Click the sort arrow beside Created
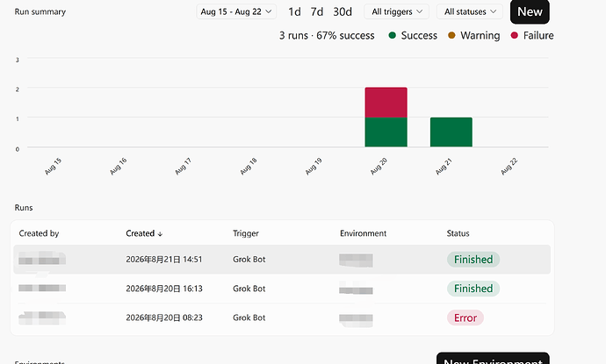This screenshot has width=606, height=364. [x=160, y=234]
